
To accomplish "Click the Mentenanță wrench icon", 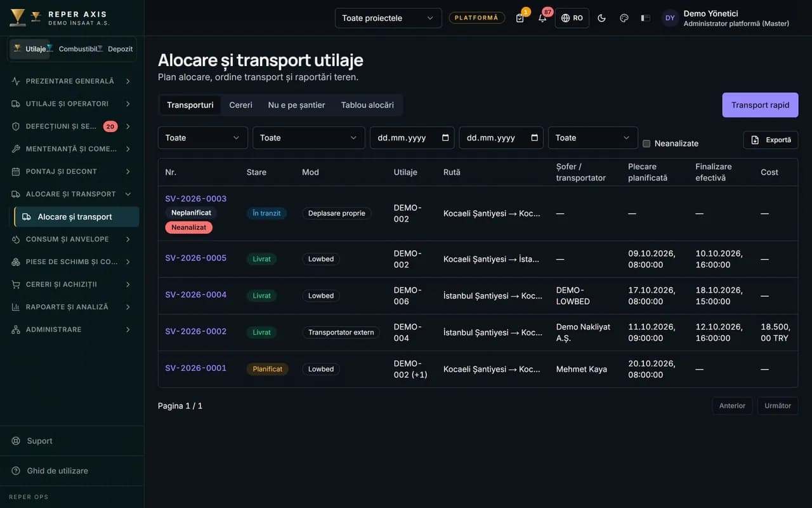I will click(16, 149).
